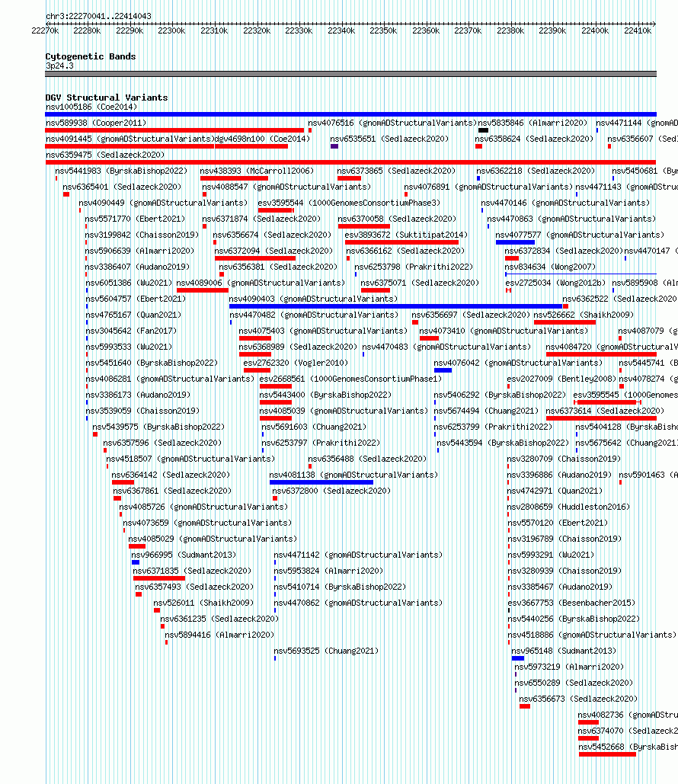Click the esv2725034 (Wong2012b) label
This screenshot has width=678, height=784.
(x=555, y=283)
